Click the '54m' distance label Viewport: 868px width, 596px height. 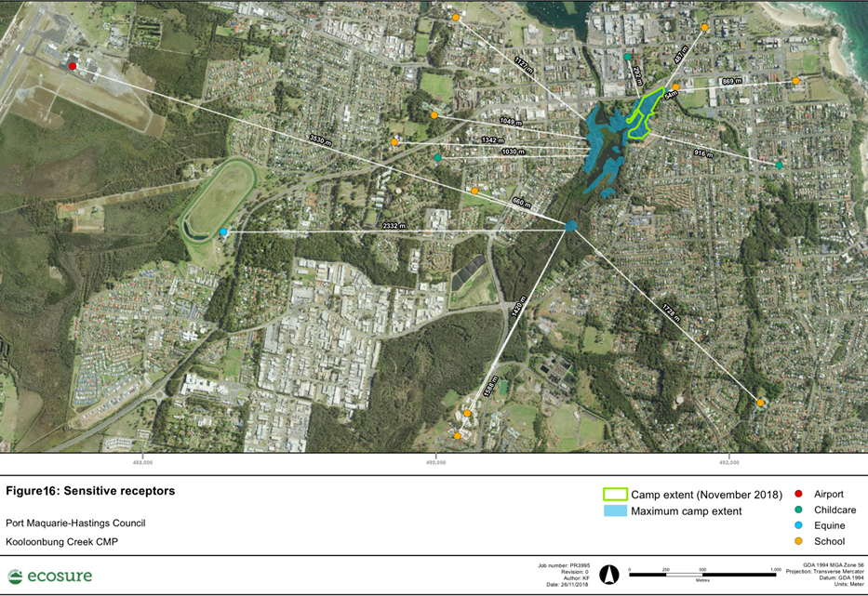[x=671, y=95]
